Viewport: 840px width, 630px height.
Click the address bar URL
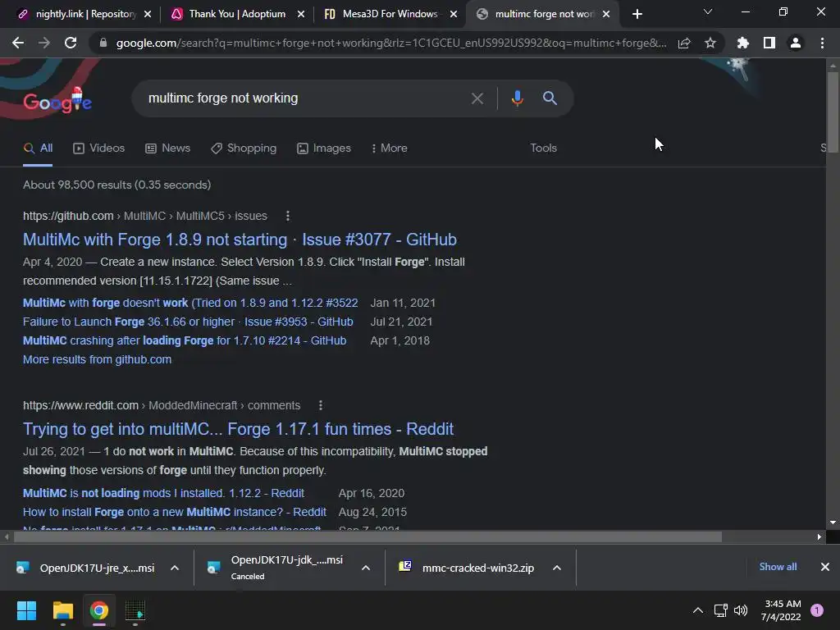[391, 43]
